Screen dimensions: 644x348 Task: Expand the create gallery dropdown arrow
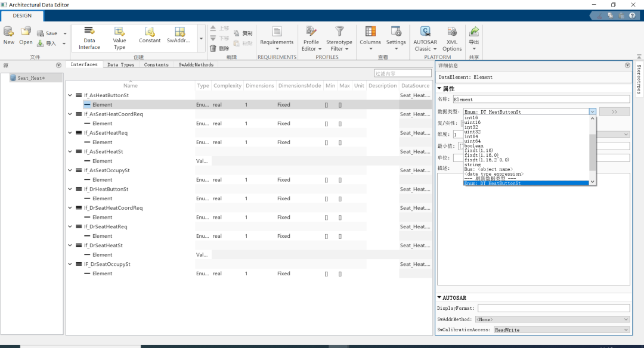pos(202,39)
